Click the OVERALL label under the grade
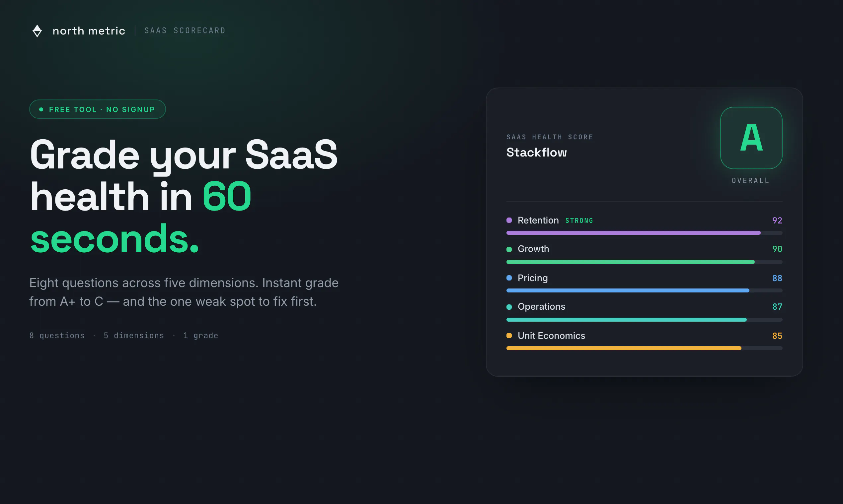This screenshot has height=504, width=843. (x=750, y=181)
